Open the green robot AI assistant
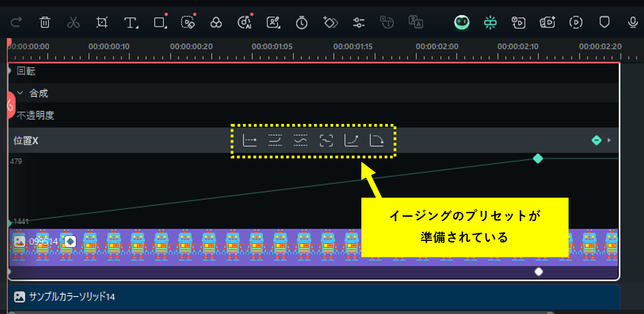Screen dimensions: 644x314 click(461, 22)
